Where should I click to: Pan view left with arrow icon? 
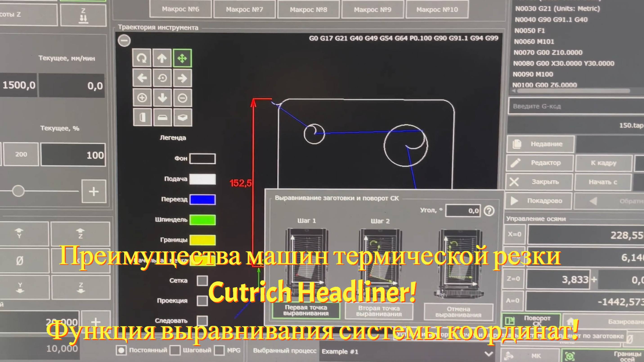[x=142, y=78]
